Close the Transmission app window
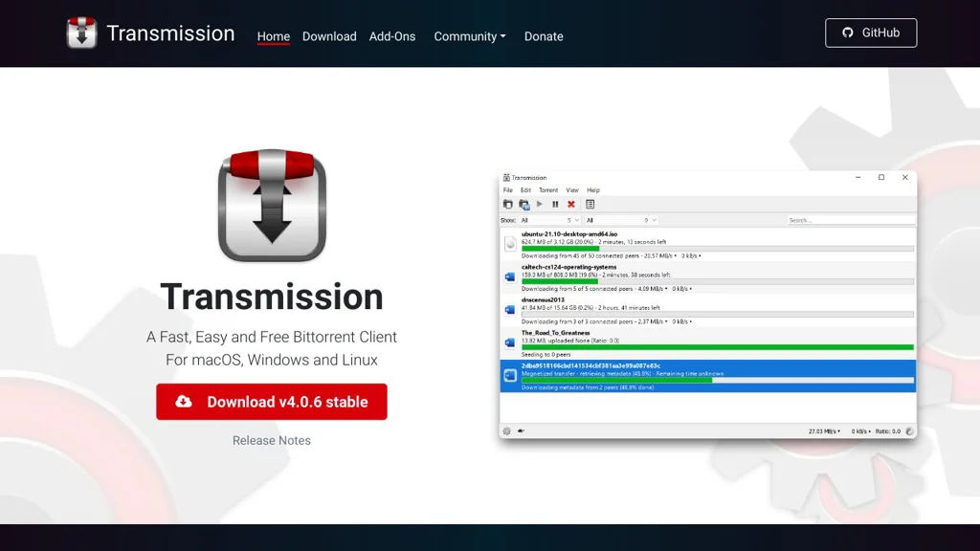 [905, 177]
